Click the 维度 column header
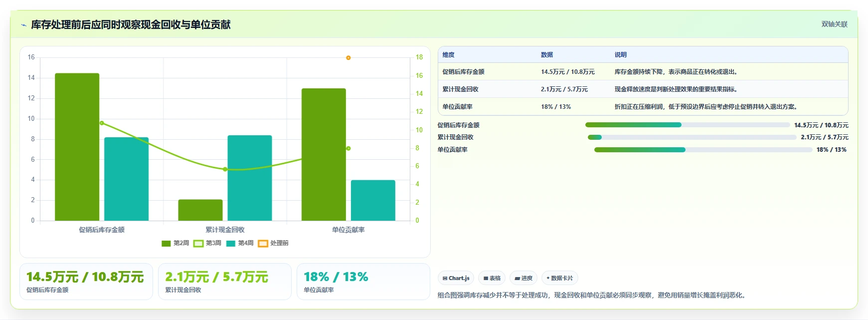 449,55
